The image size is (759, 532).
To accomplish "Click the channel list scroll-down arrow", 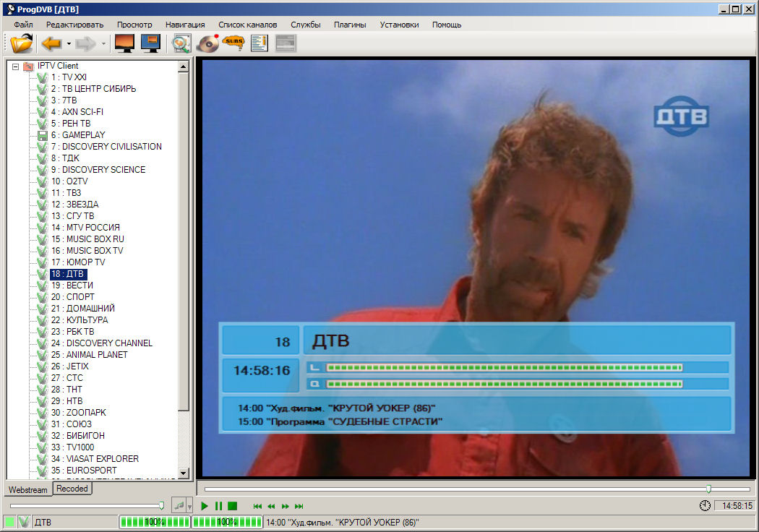I will pos(183,473).
